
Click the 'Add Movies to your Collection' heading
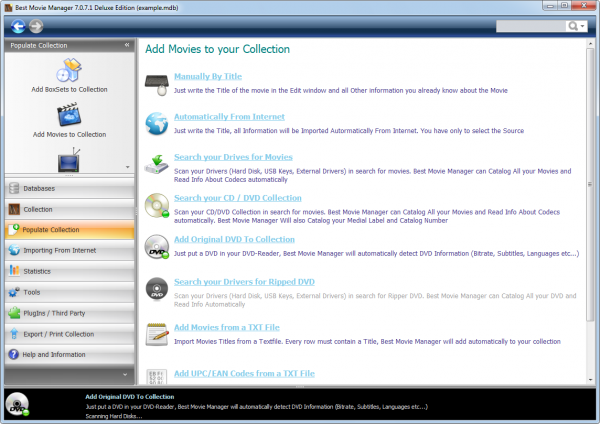tap(217, 49)
